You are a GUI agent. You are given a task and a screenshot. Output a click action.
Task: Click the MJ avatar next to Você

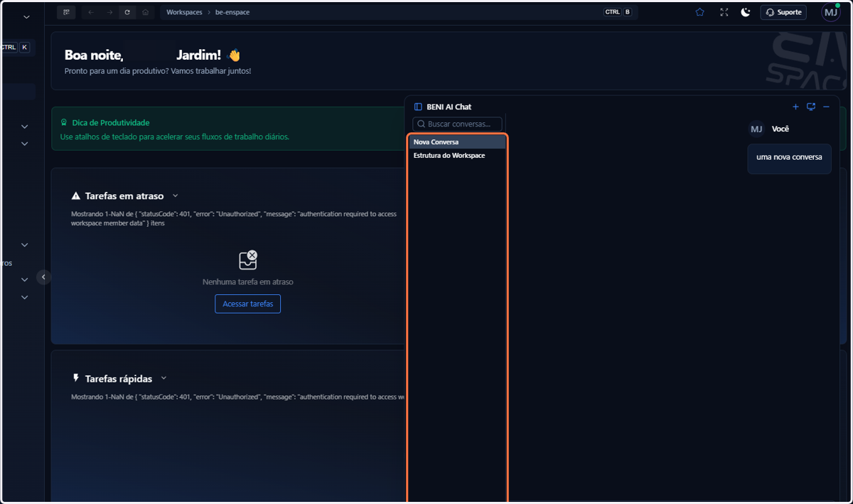(756, 129)
